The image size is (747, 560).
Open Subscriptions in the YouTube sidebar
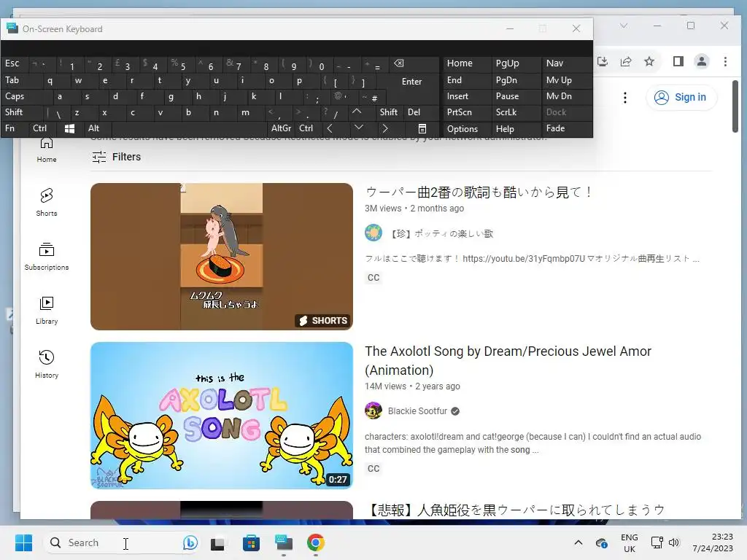[46, 256]
